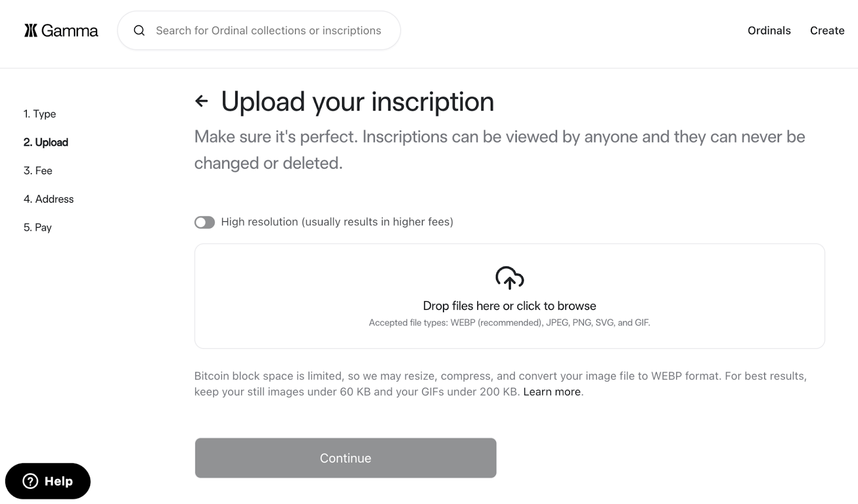Open the Create menu item
Image resolution: width=858 pixels, height=504 pixels.
coord(827,31)
